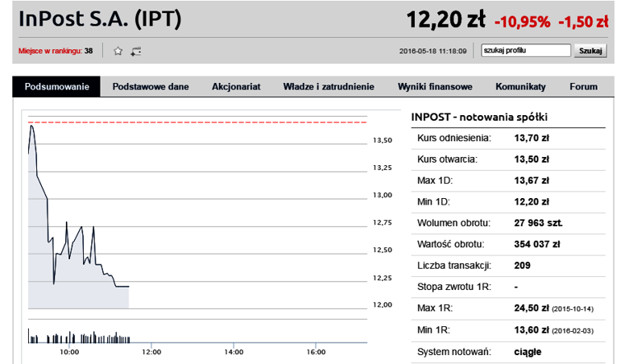Image resolution: width=633 pixels, height=364 pixels.
Task: Click the star favorite icon
Action: tap(118, 51)
